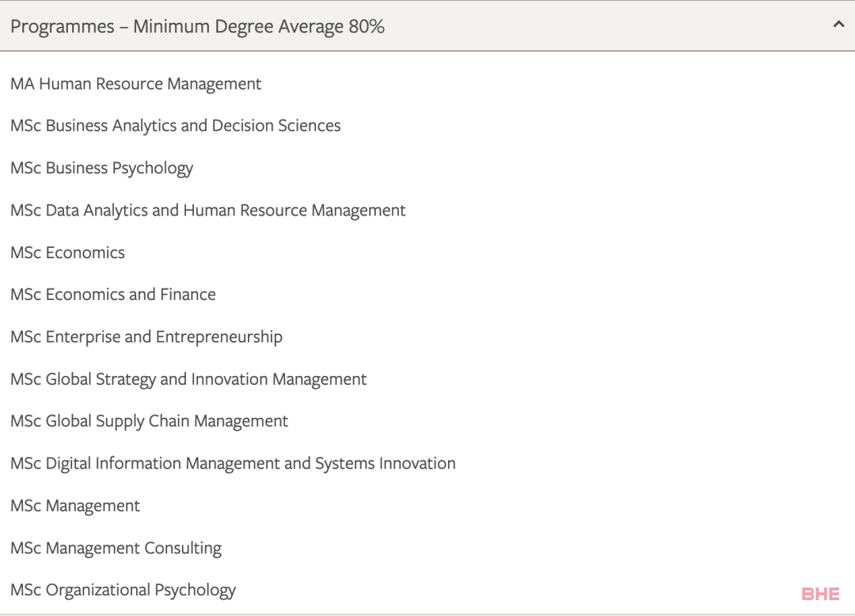The width and height of the screenshot is (855, 616).
Task: Open MSc Global Supply Chain Management
Action: click(x=149, y=421)
